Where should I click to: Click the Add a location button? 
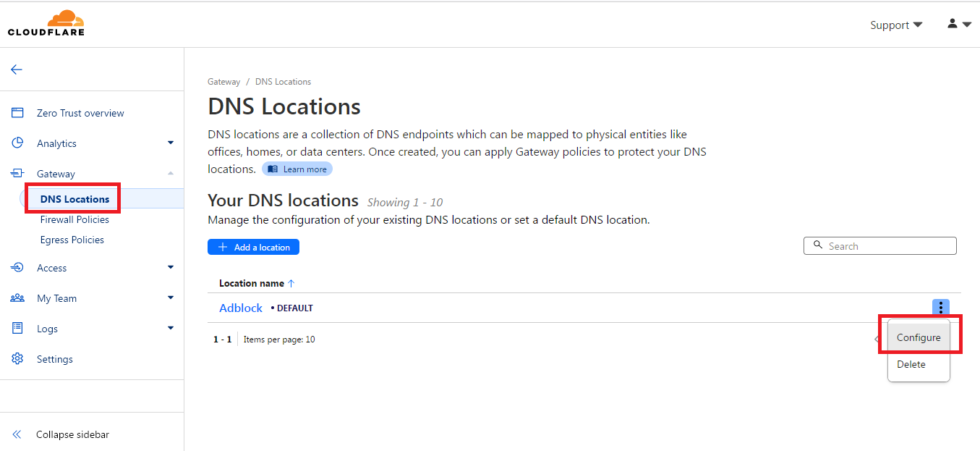click(253, 247)
